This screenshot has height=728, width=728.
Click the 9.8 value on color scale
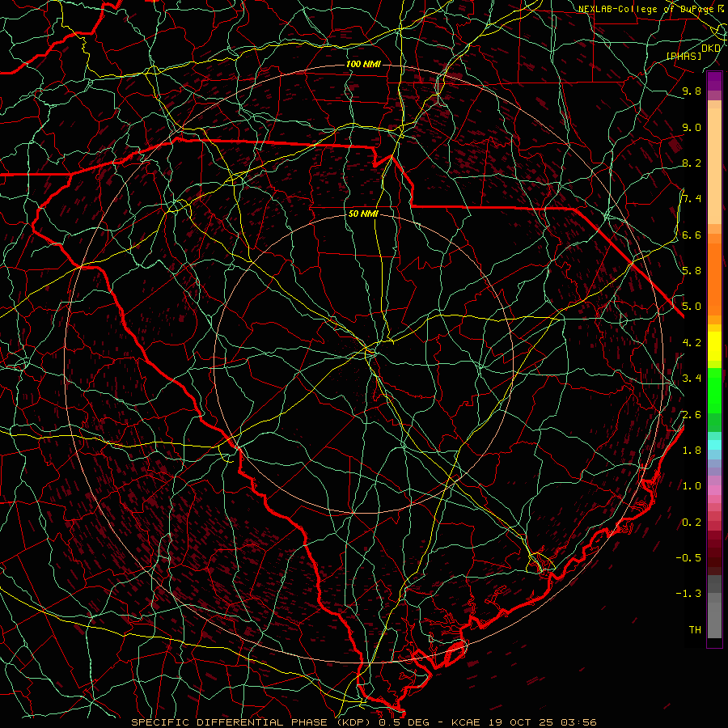tap(692, 91)
